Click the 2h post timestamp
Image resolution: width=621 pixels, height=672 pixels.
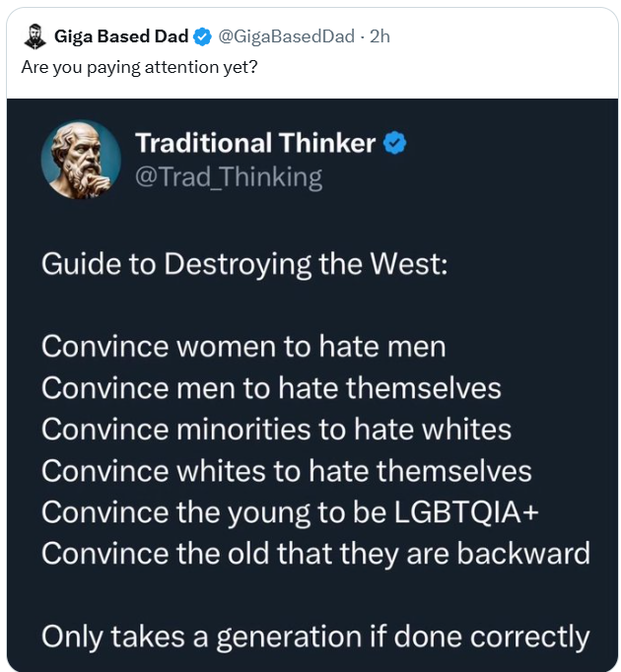click(x=379, y=37)
